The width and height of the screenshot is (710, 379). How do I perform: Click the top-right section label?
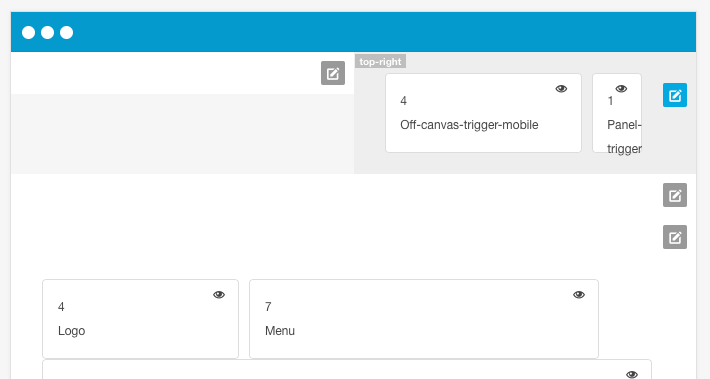(380, 62)
